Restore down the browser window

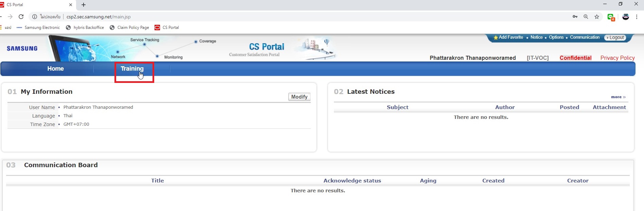(x=621, y=4)
